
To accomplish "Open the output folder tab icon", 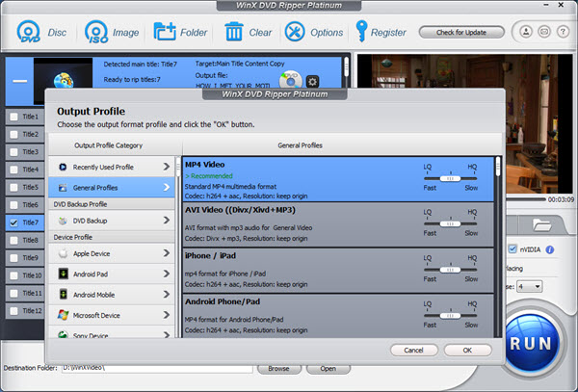I will click(x=541, y=224).
